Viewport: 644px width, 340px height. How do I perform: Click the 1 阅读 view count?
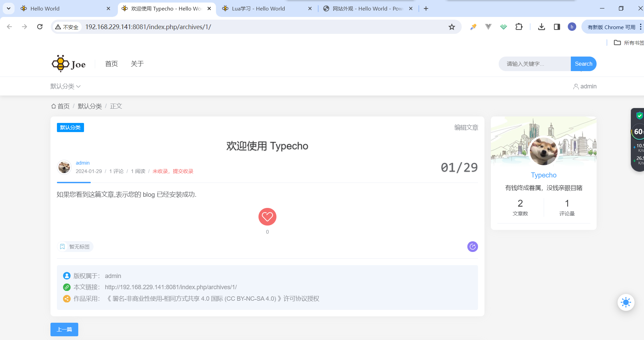(x=138, y=171)
